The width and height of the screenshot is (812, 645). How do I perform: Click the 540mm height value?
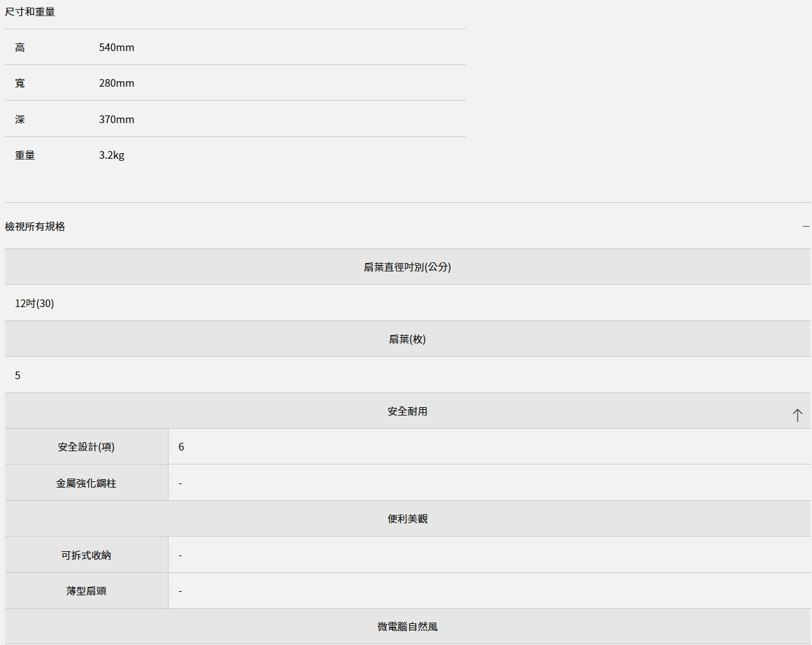click(x=116, y=48)
